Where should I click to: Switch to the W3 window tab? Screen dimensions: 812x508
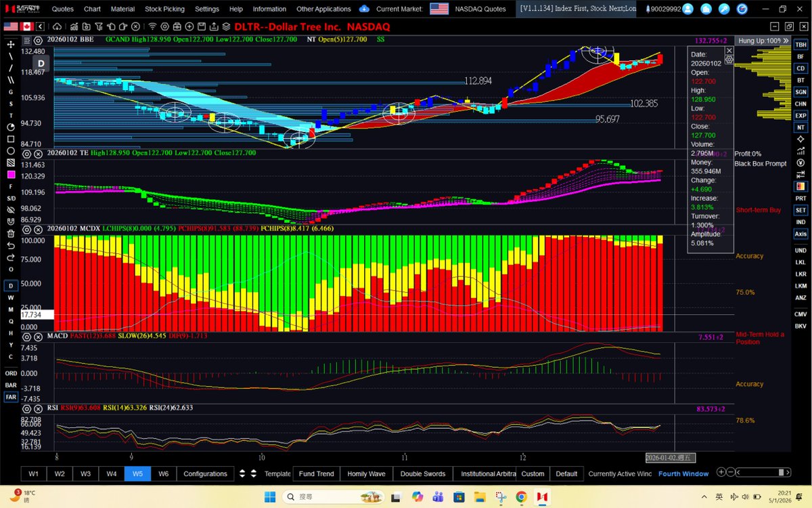85,473
